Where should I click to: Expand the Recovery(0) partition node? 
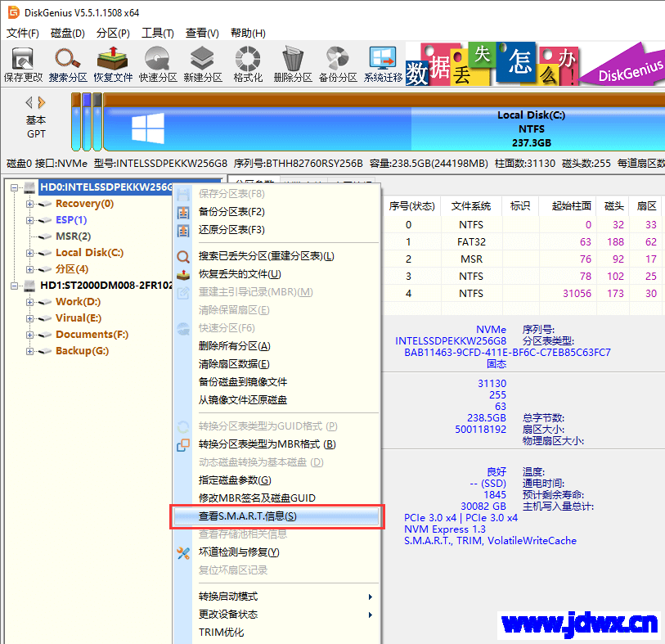pyautogui.click(x=29, y=204)
